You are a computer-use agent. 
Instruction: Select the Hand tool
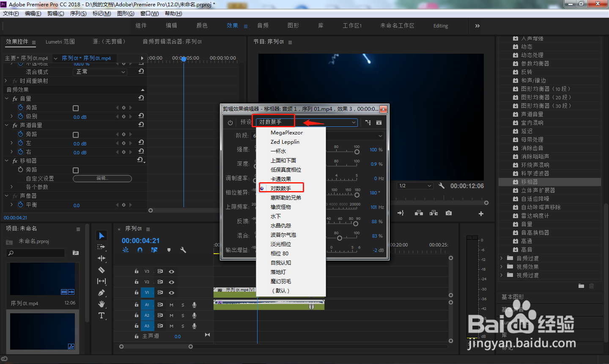(101, 304)
